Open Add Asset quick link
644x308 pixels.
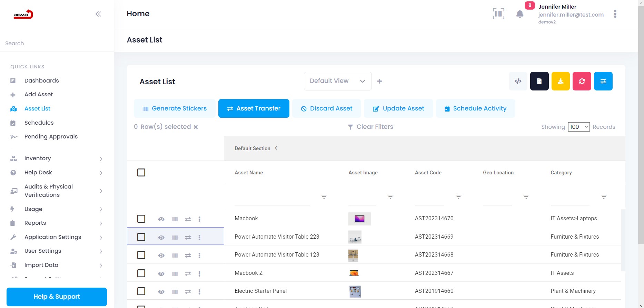point(39,95)
